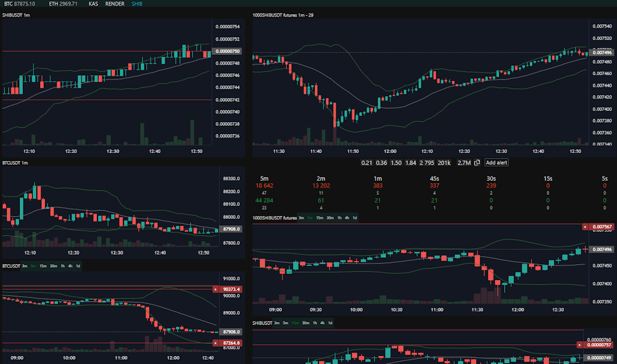Click the 1.50 stat value
Viewport: 617px width, 364px height.
[396, 162]
